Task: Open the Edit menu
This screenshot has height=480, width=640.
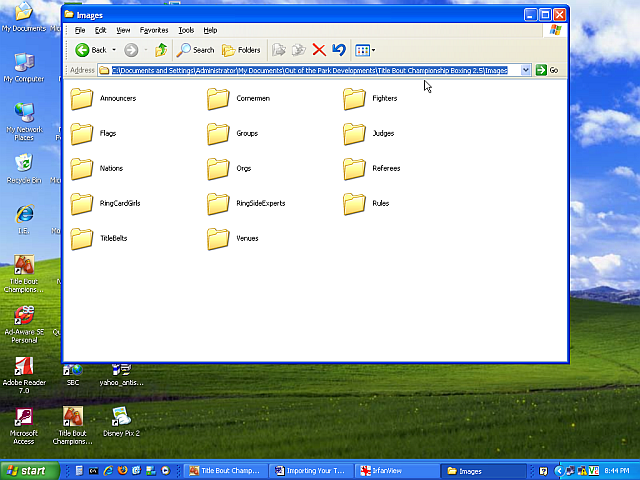Action: click(100, 30)
